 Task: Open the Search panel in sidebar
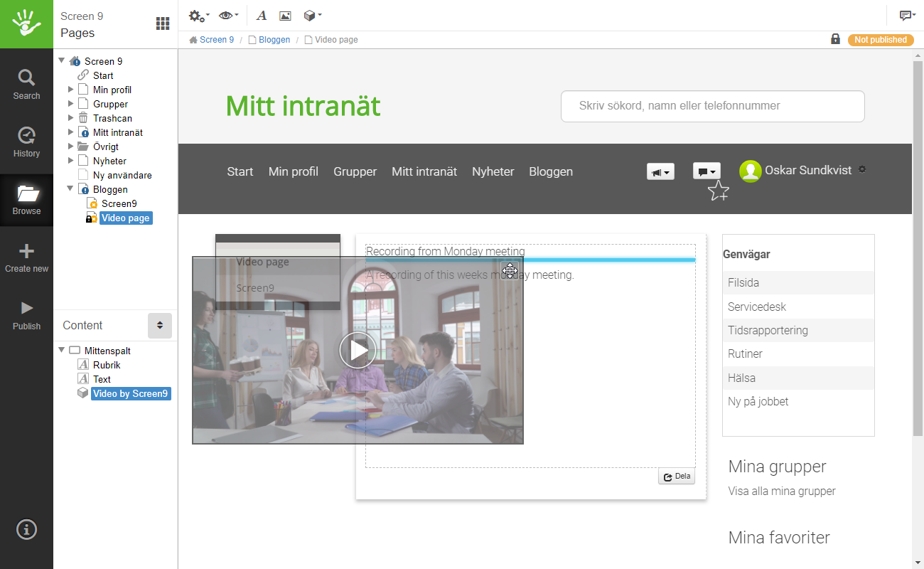click(26, 85)
